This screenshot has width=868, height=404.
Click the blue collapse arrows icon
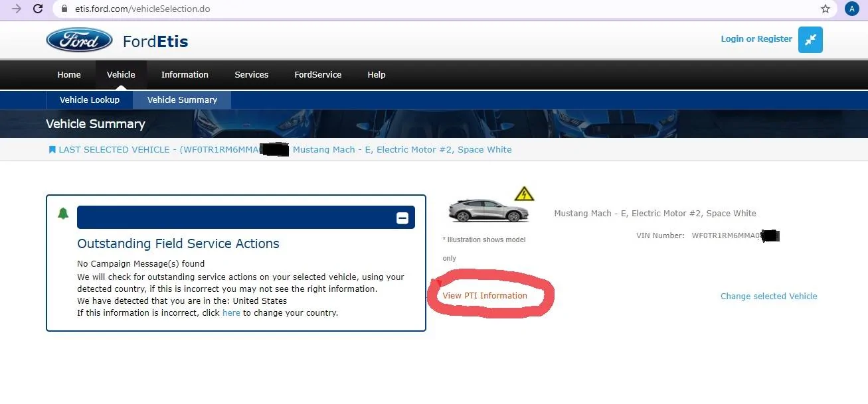(x=810, y=40)
